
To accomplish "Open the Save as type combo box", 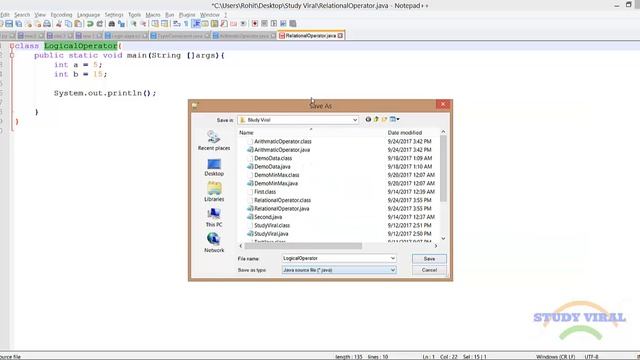I will pyautogui.click(x=339, y=270).
